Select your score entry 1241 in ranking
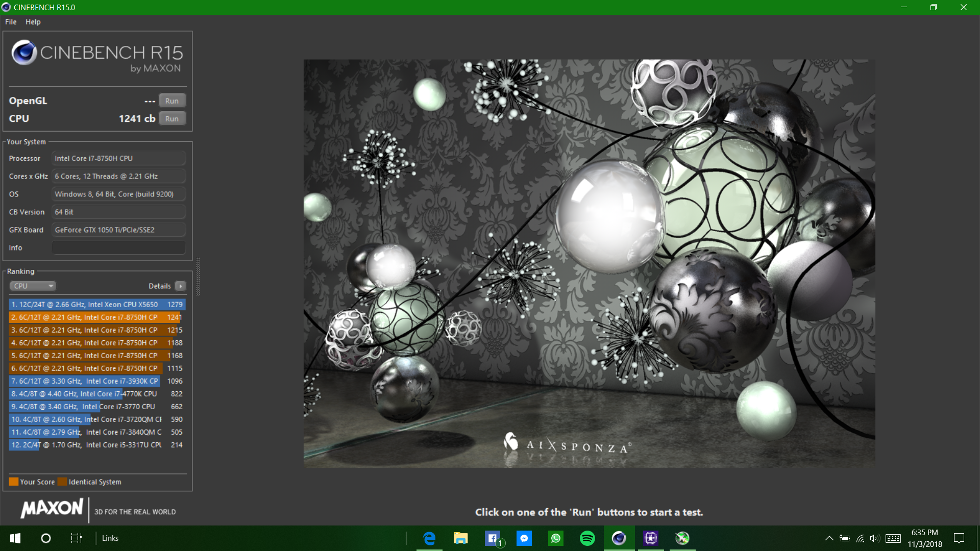980x551 pixels. (97, 317)
